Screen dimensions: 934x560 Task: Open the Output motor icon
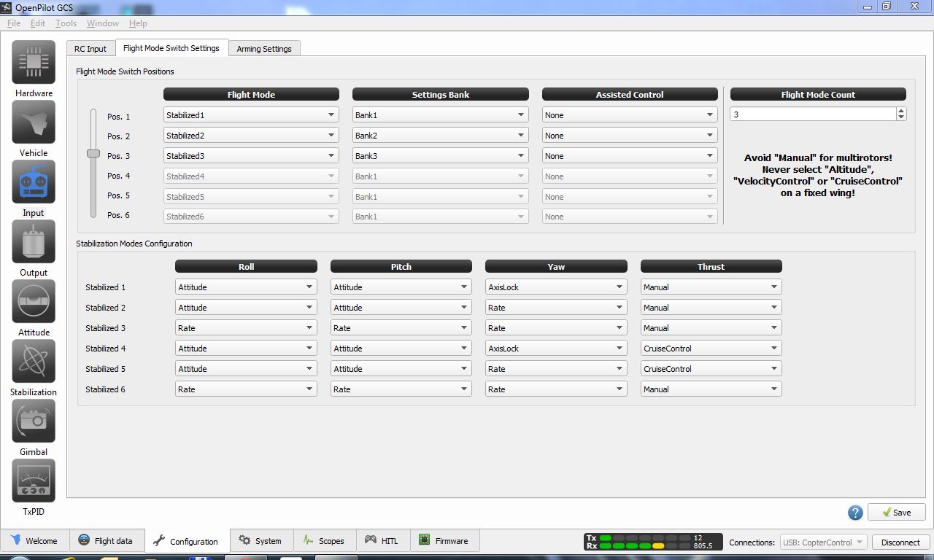point(34,242)
